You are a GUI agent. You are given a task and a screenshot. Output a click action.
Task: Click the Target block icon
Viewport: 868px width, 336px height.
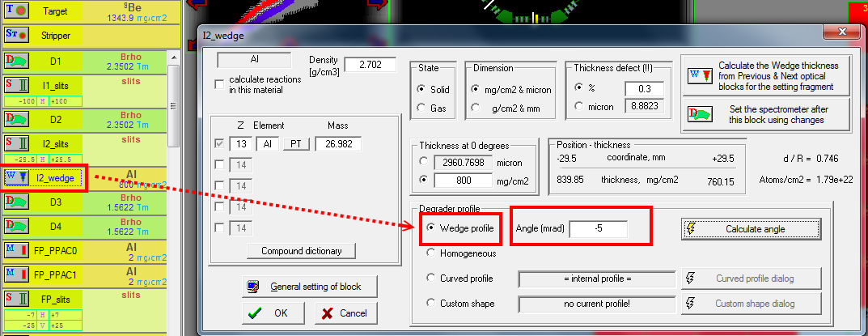coord(15,11)
